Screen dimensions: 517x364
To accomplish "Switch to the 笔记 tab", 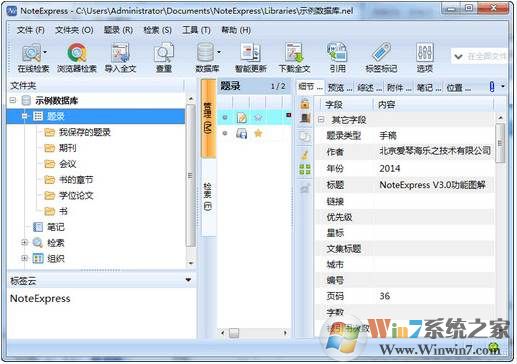I will (x=428, y=87).
